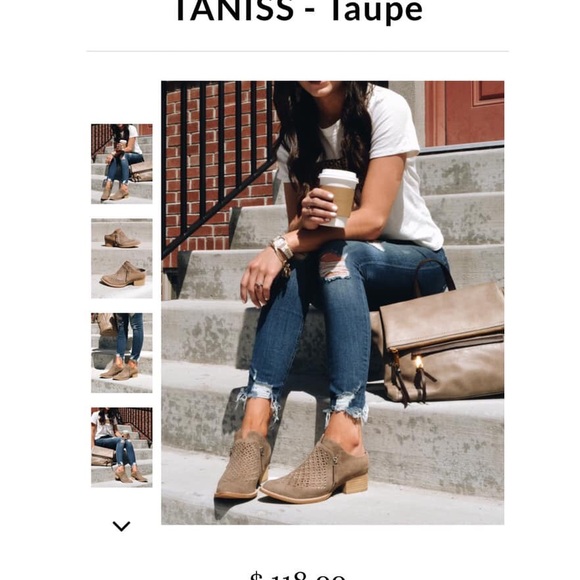Click the right bootie with wooden heel
The height and width of the screenshot is (580, 580).
[315, 471]
